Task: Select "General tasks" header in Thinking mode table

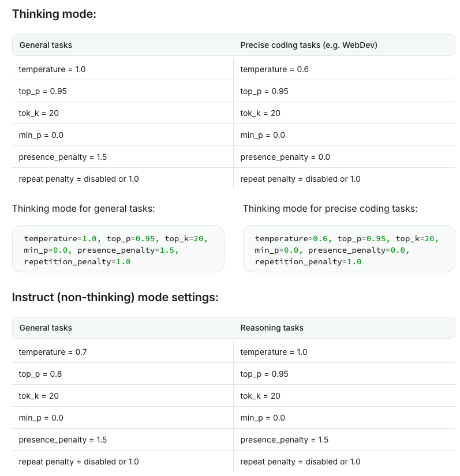Action: coord(46,45)
